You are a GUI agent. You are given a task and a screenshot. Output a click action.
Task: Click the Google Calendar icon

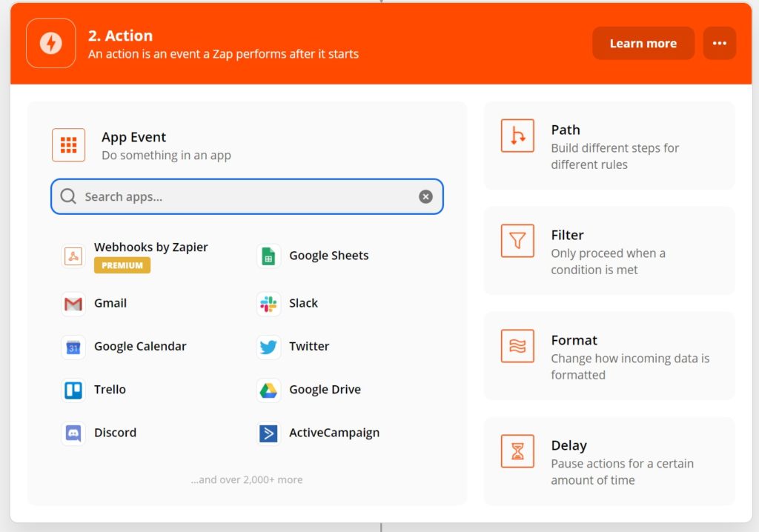[x=73, y=347]
